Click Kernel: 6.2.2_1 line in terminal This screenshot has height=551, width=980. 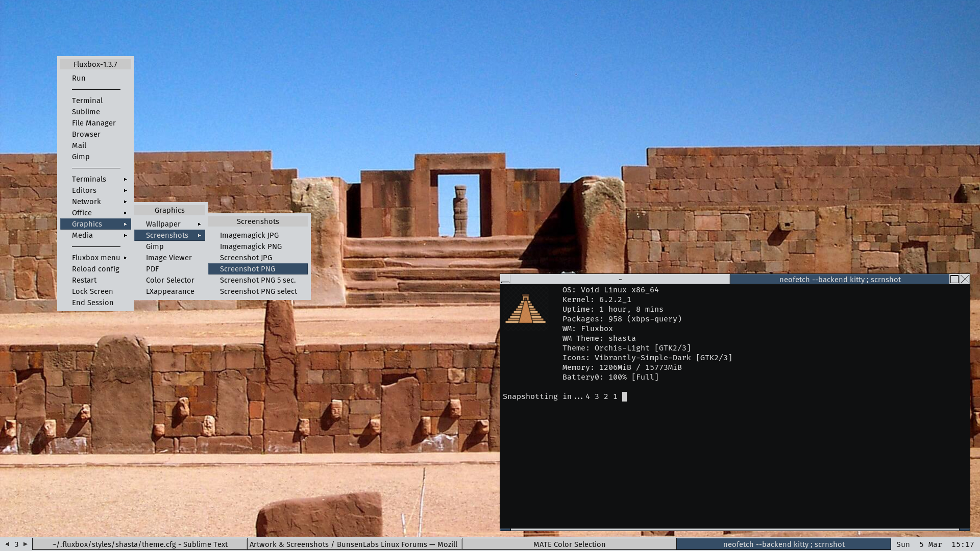[x=597, y=299]
